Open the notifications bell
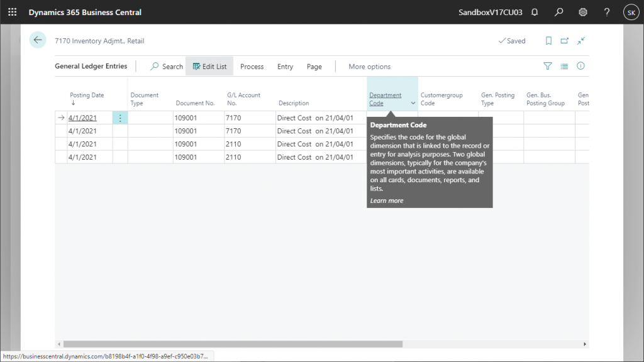 (535, 12)
